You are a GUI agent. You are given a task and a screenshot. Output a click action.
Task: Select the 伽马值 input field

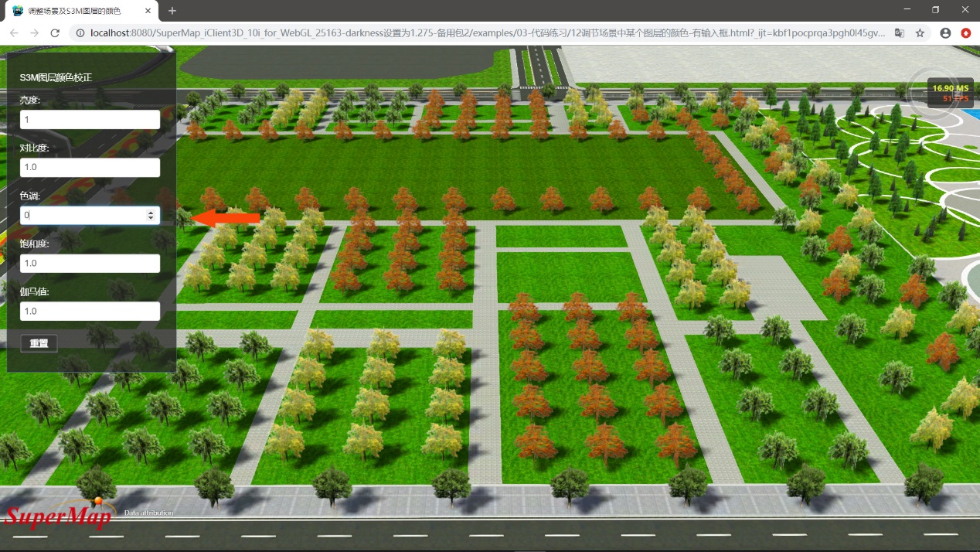[x=90, y=312]
